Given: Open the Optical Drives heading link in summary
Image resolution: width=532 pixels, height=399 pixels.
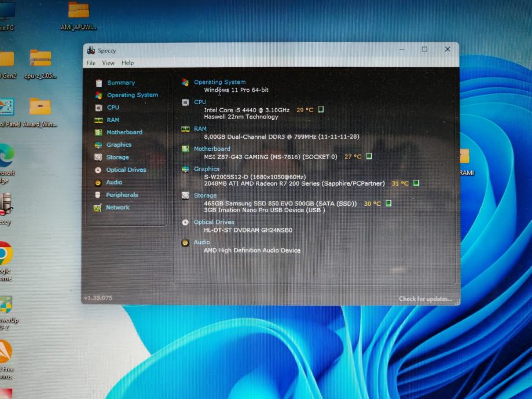Looking at the screenshot, I should (x=214, y=223).
